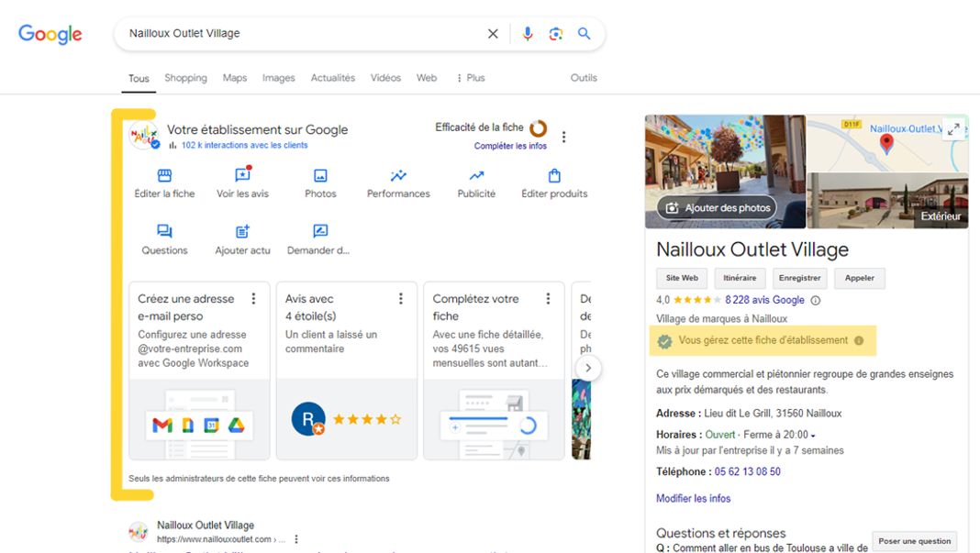This screenshot has height=553, width=980.
Task: Click the info icon next to 8 228 avis Google
Action: 816,301
